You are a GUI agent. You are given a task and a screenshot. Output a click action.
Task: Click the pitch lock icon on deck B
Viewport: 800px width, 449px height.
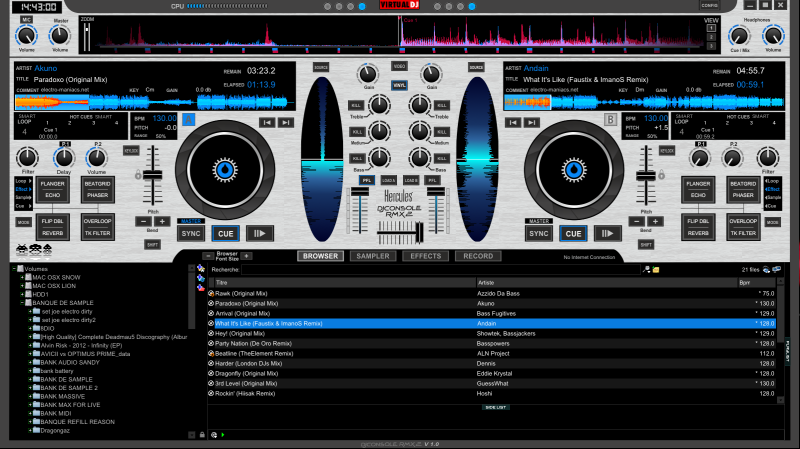[x=662, y=175]
